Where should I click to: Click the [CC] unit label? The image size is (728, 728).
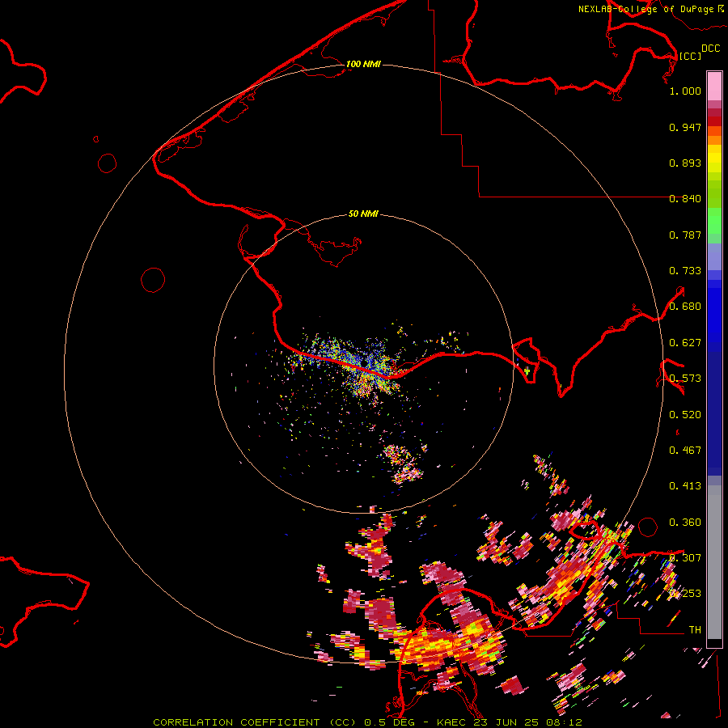(690, 56)
